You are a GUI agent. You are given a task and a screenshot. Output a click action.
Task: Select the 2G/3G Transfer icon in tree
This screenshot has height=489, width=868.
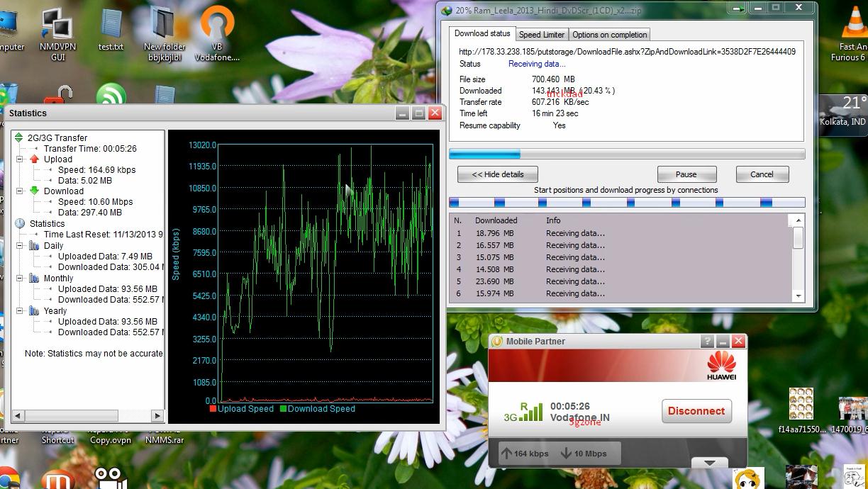tap(19, 137)
